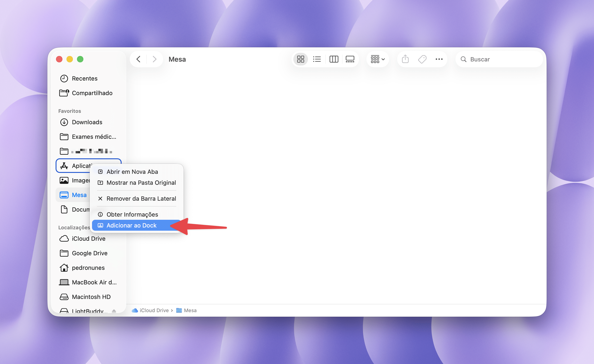
Task: Switch to gallery view
Action: [350, 59]
